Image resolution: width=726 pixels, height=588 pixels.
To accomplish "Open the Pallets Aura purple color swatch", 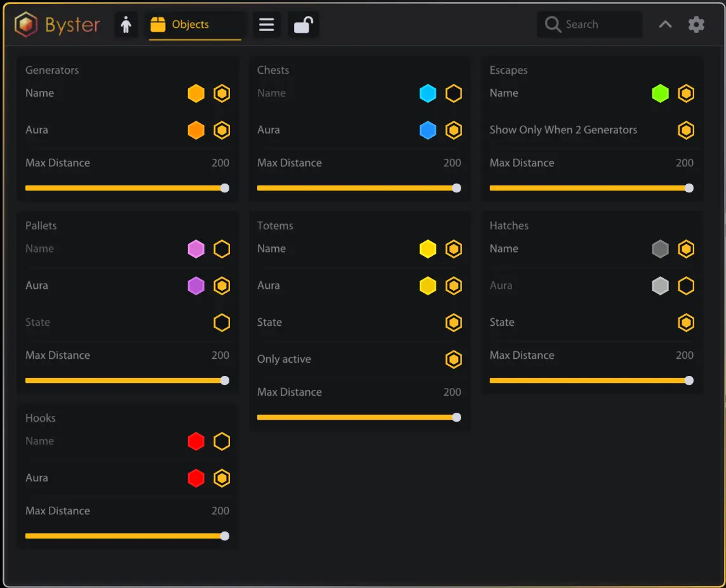I will click(x=196, y=286).
